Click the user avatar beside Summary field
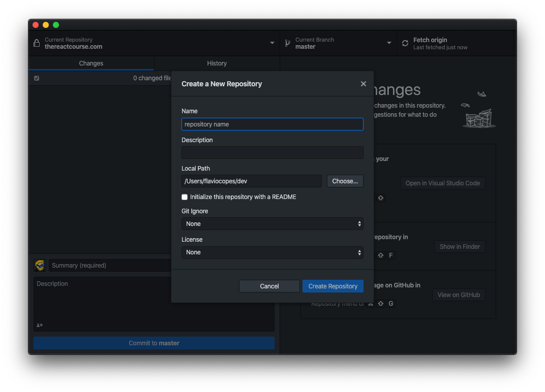Screen dimensions: 545x392 (40, 265)
